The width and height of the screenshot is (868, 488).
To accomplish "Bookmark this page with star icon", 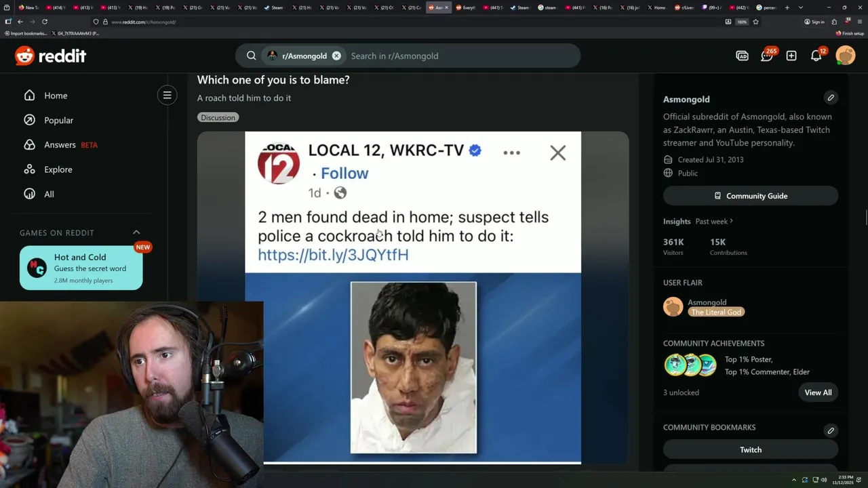I will [x=755, y=22].
